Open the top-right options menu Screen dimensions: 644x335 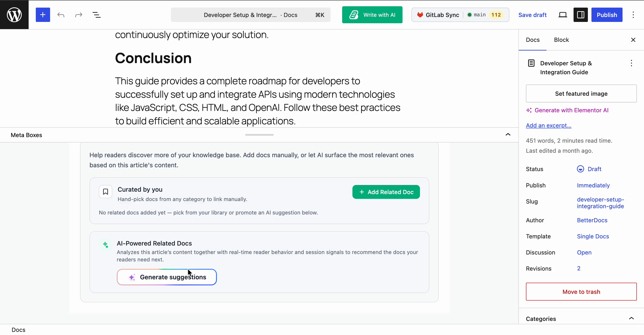pos(633,15)
